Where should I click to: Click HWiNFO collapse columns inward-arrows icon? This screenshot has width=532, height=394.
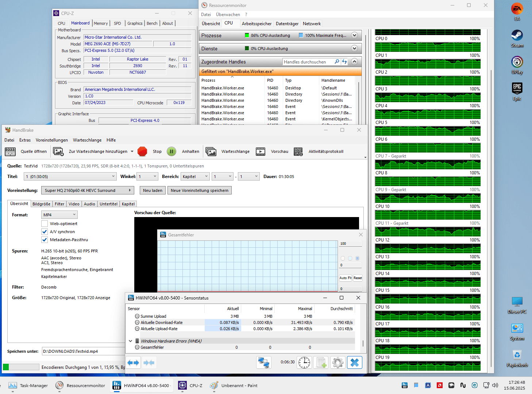(149, 363)
